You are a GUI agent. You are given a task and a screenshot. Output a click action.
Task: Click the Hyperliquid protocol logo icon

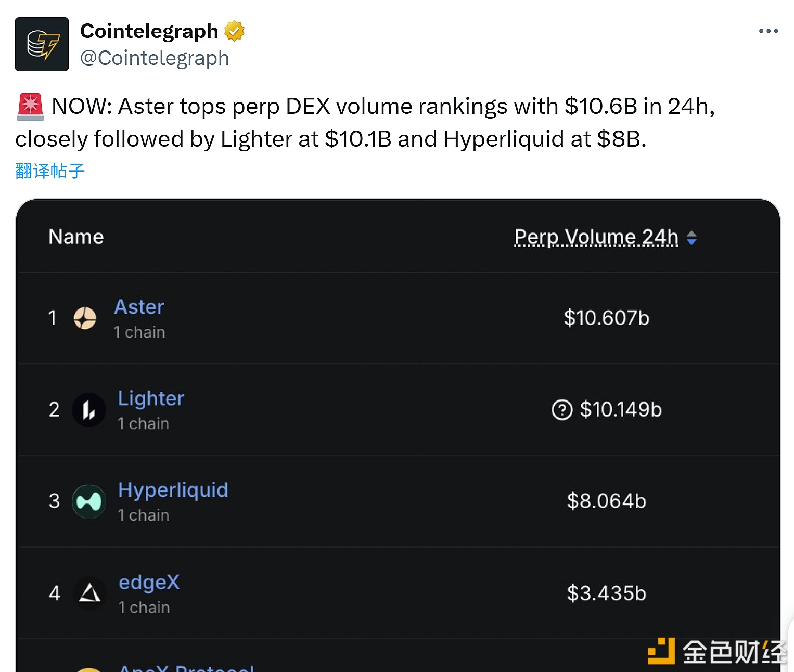(x=89, y=501)
